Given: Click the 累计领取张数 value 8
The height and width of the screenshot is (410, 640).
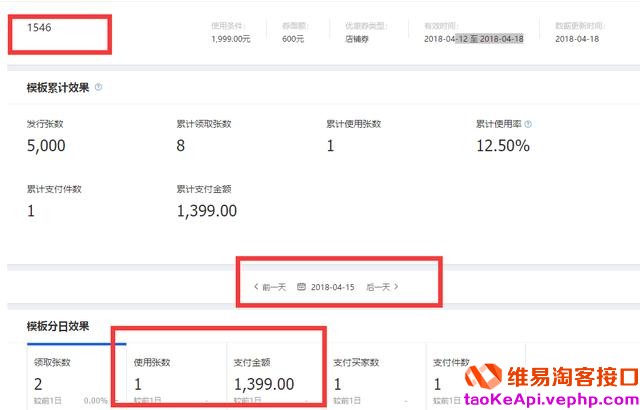Looking at the screenshot, I should pos(181,146).
